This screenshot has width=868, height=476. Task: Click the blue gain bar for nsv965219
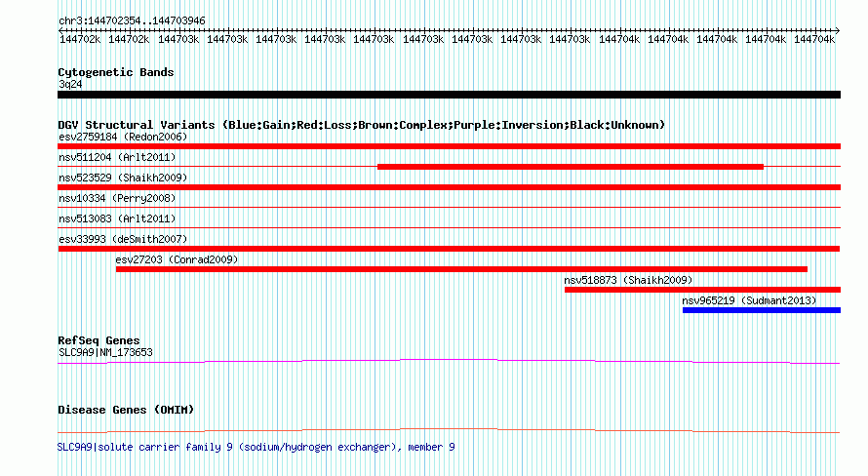[x=762, y=310]
